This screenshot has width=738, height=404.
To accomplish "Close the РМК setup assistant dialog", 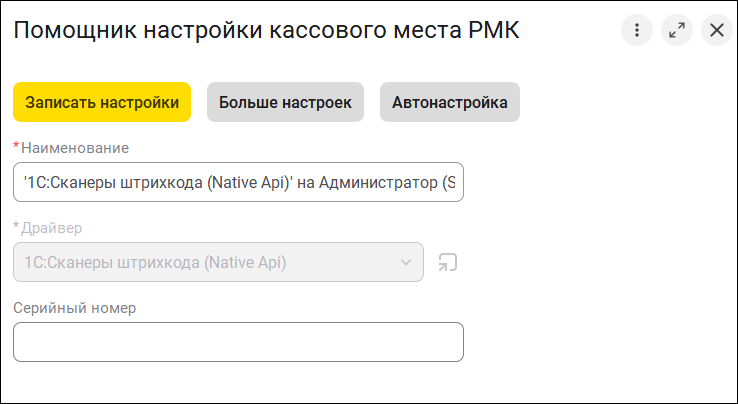I will (x=716, y=30).
